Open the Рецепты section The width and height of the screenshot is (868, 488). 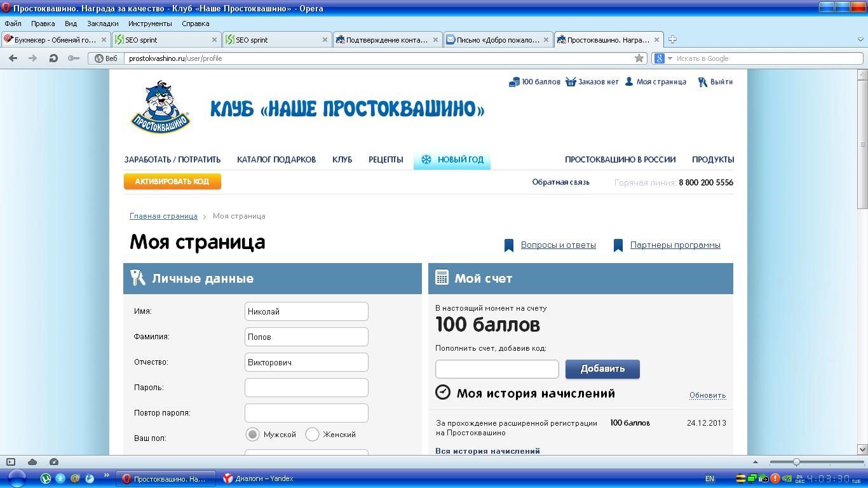coord(386,159)
